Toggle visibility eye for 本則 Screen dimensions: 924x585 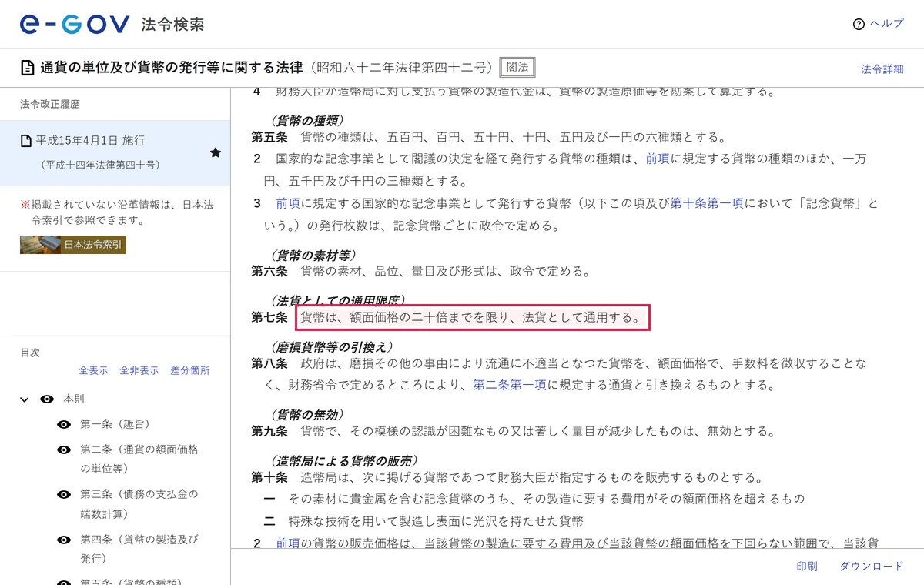47,399
